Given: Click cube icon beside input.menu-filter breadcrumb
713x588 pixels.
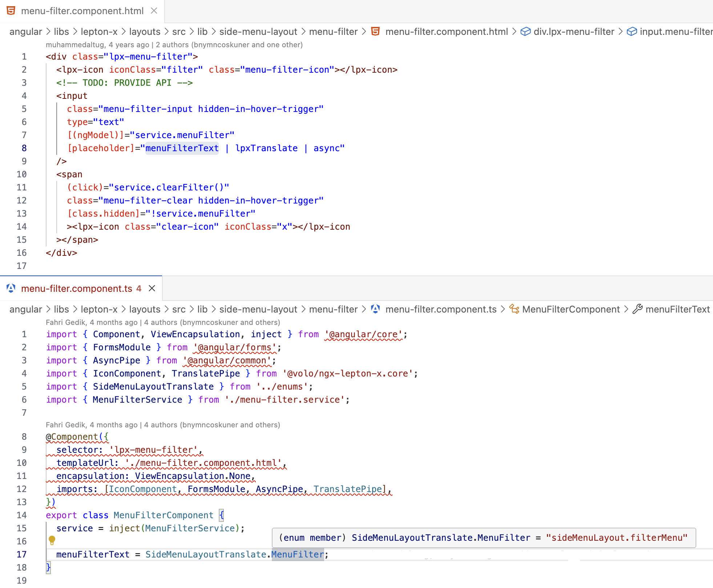Looking at the screenshot, I should coord(632,32).
